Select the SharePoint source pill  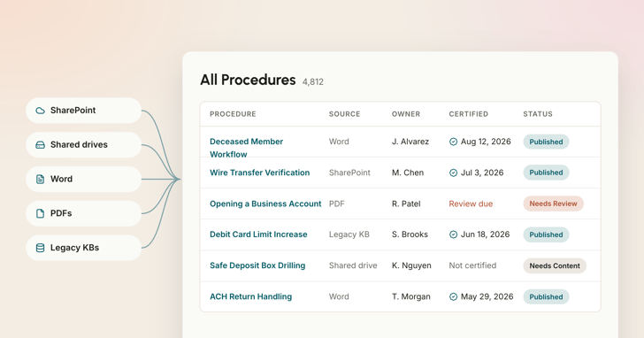point(84,111)
